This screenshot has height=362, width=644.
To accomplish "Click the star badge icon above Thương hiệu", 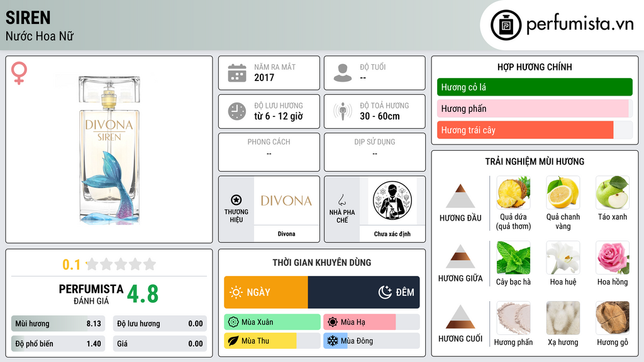I will [x=236, y=200].
